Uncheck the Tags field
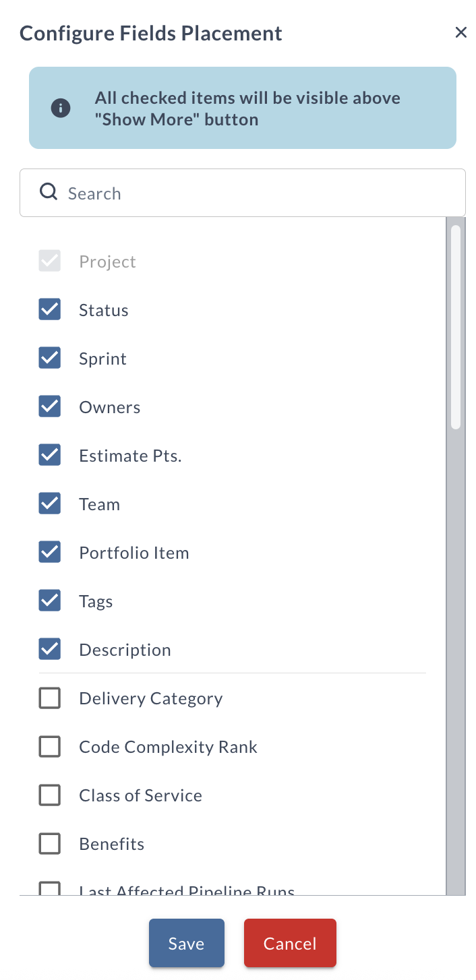Screen dimensions: 476x980 pos(49,601)
